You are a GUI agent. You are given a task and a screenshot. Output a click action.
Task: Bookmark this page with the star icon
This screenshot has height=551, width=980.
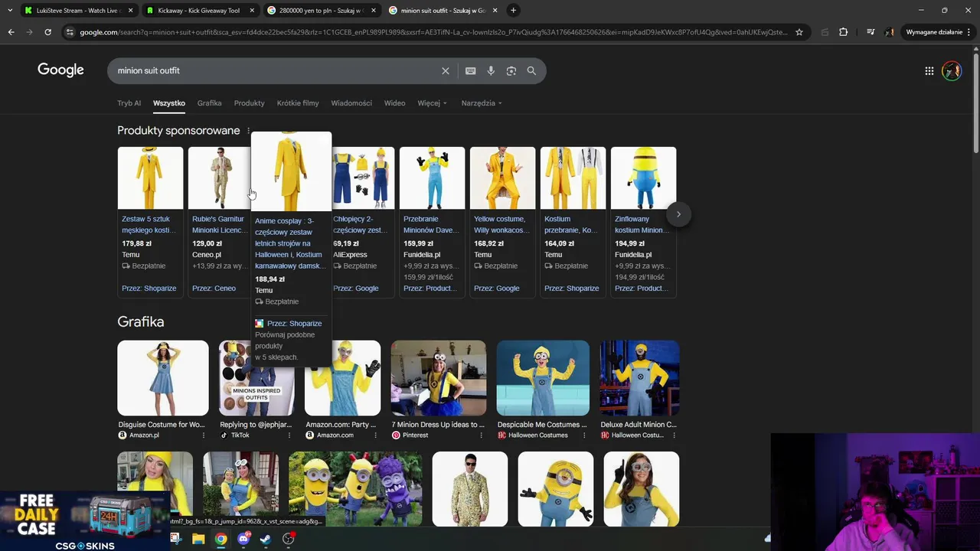pos(799,32)
